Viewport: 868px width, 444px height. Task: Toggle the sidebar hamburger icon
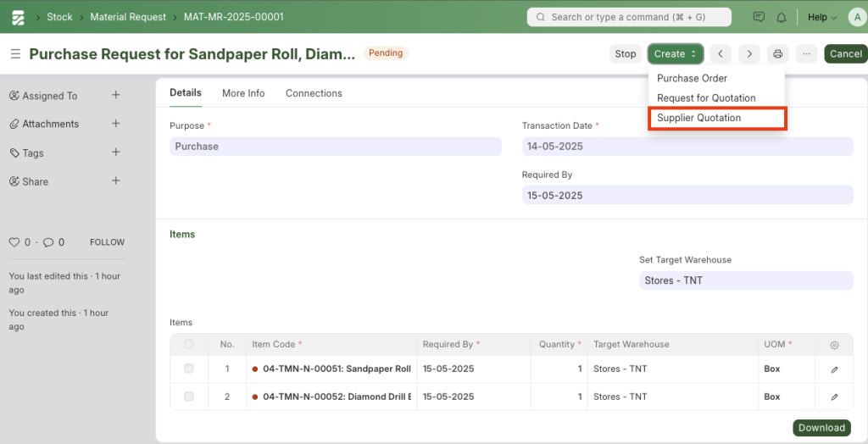(15, 53)
